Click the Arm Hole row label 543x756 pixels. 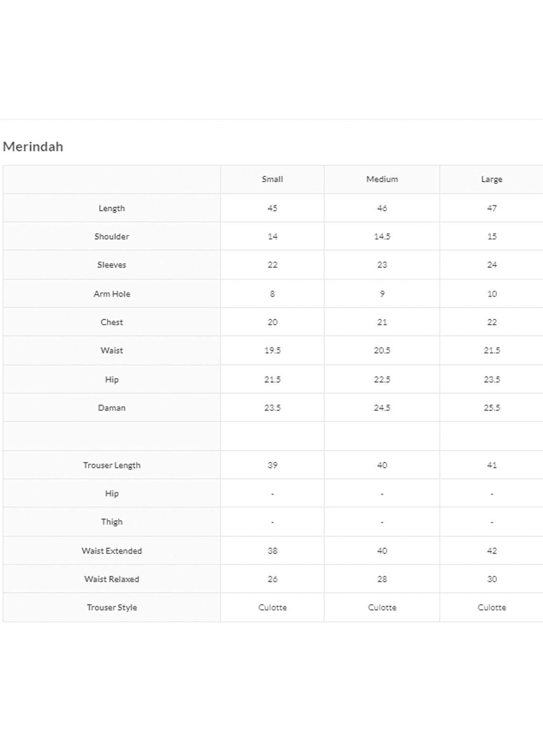112,294
